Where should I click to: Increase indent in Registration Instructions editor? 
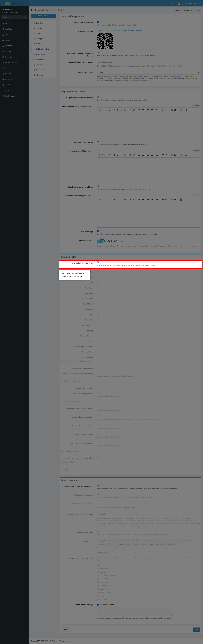tap(152, 110)
